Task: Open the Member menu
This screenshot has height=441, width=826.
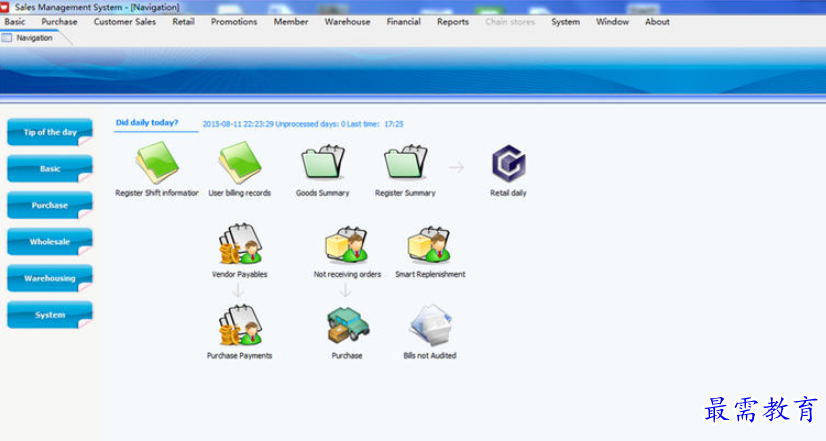Action: pos(291,22)
